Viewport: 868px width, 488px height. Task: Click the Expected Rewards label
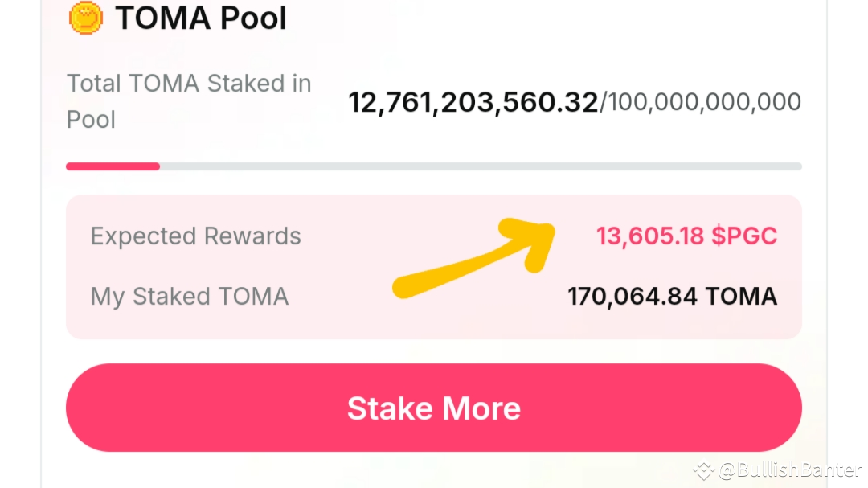[195, 236]
